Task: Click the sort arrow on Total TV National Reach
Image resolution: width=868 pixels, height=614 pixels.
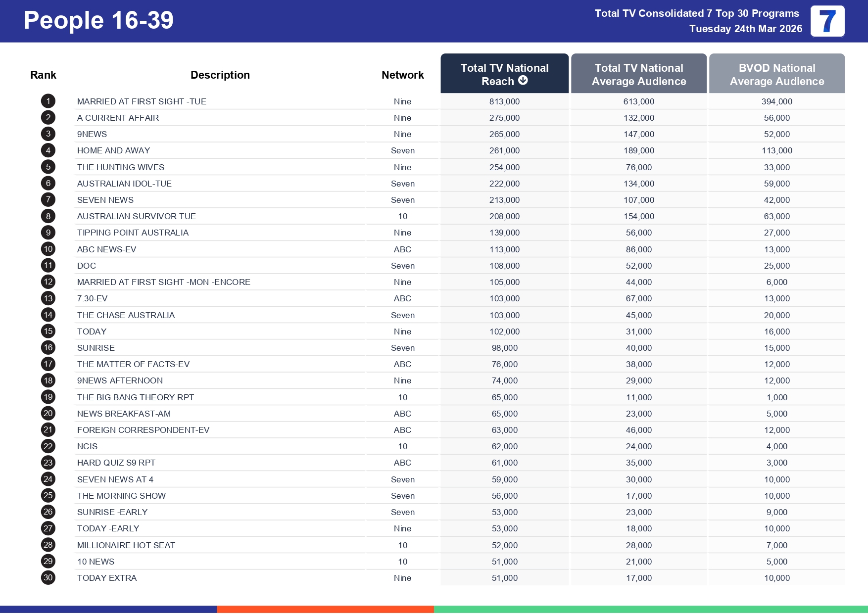Action: (x=523, y=81)
